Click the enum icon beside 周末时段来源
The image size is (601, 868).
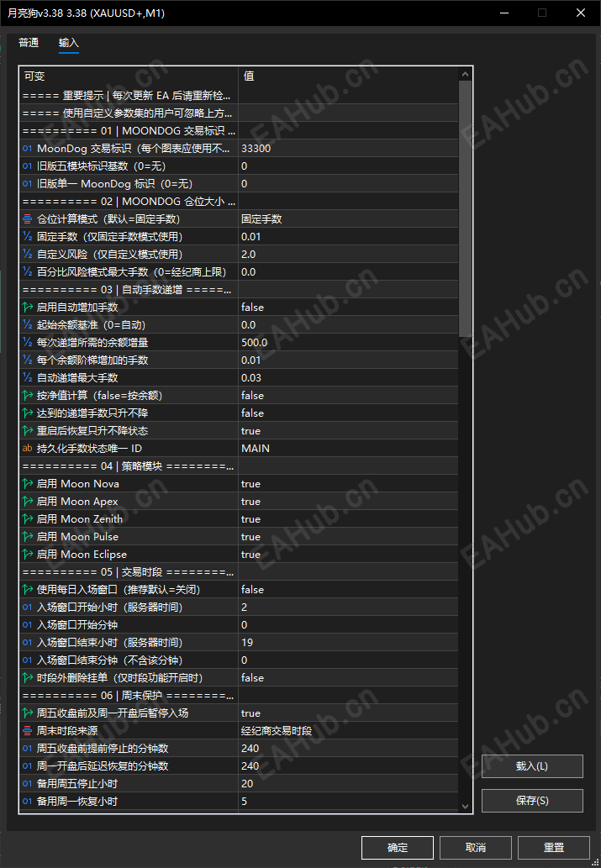click(27, 731)
